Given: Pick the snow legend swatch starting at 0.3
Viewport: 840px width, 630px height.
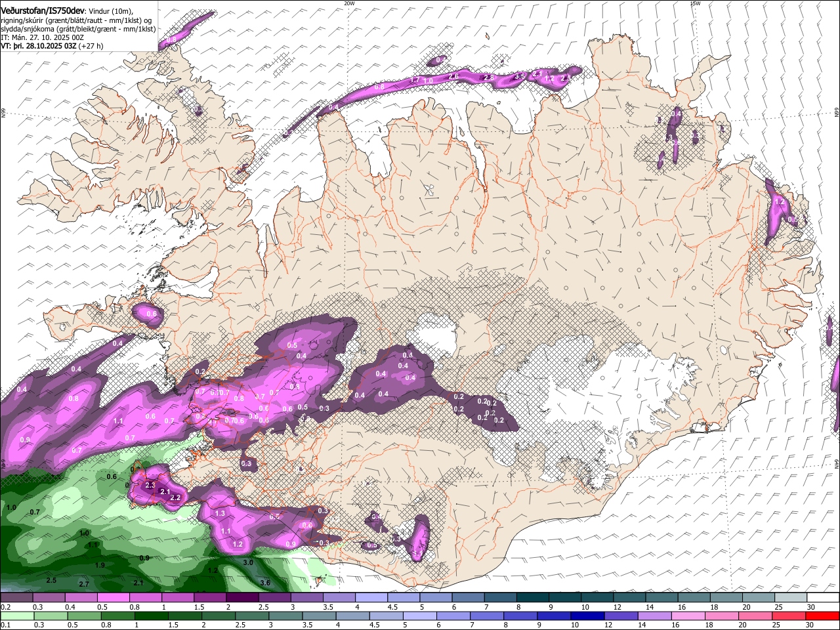Looking at the screenshot, I should [x=49, y=598].
